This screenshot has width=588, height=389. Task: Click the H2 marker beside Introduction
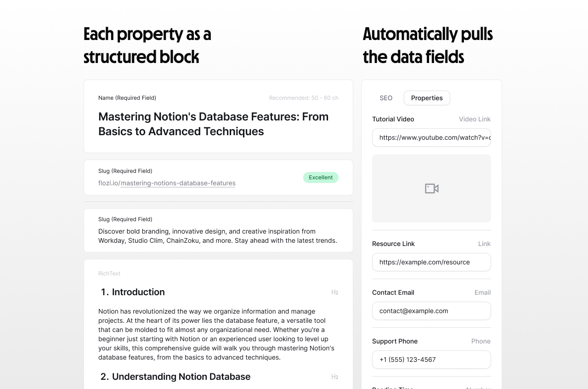click(335, 292)
